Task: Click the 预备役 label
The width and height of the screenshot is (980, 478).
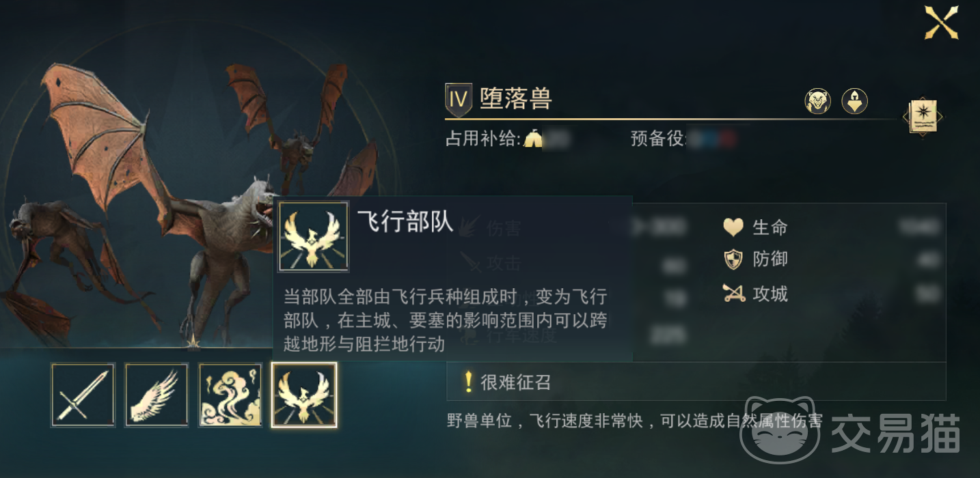Action: [x=658, y=139]
